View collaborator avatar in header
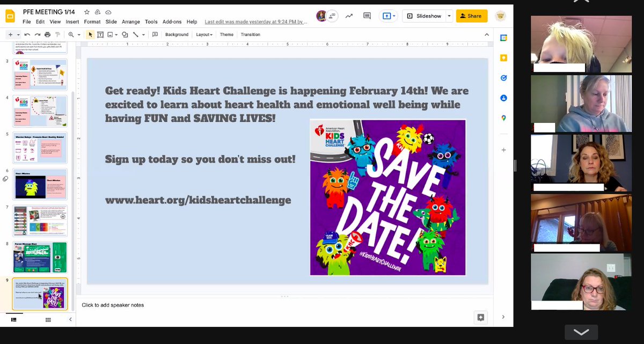Screen dimensions: 644x344 click(321, 16)
